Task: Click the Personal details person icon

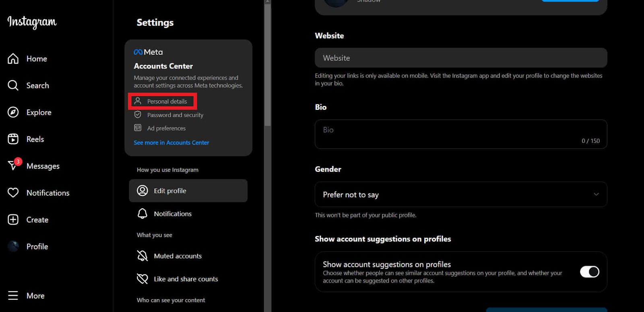Action: pos(138,101)
